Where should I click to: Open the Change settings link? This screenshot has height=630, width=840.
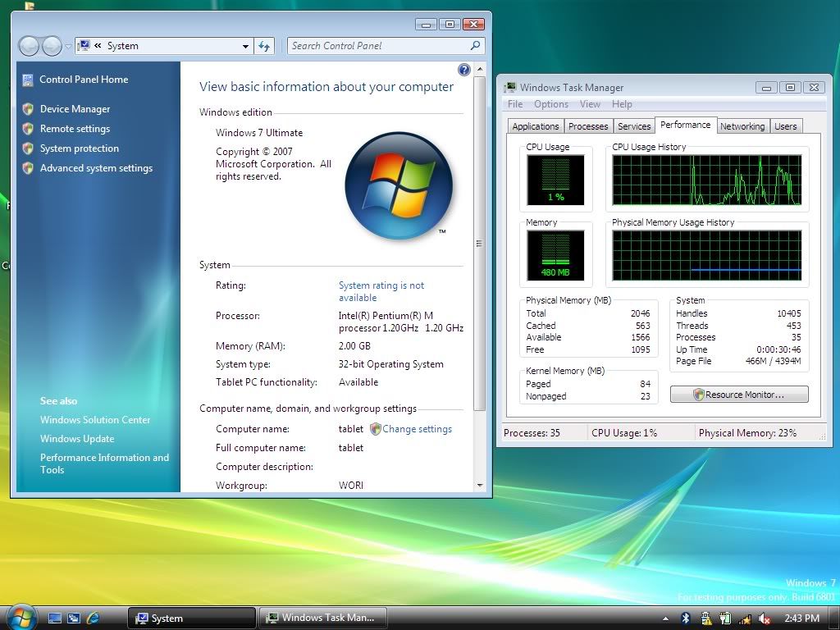click(417, 429)
